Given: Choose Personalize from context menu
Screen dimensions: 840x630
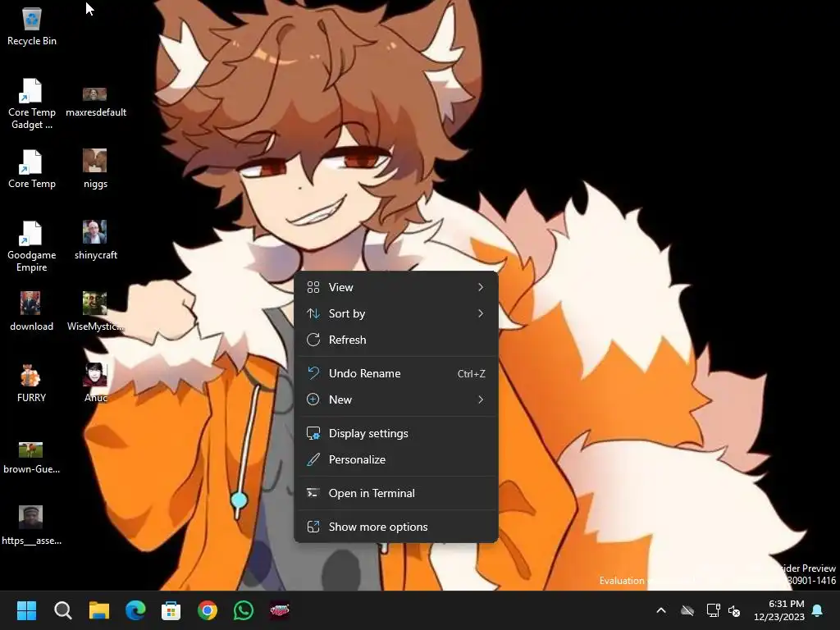Looking at the screenshot, I should pos(396,459).
